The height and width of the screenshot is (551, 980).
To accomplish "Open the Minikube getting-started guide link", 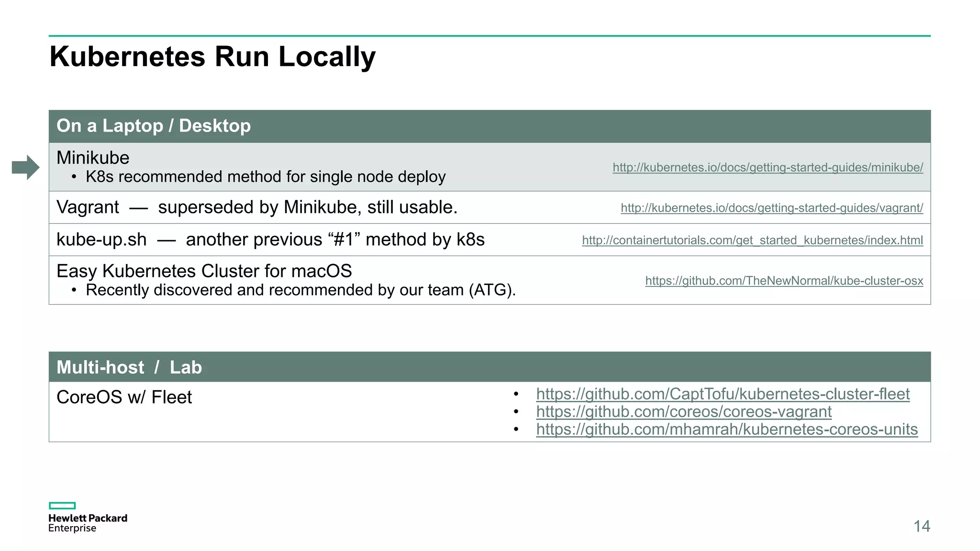I will pos(768,167).
